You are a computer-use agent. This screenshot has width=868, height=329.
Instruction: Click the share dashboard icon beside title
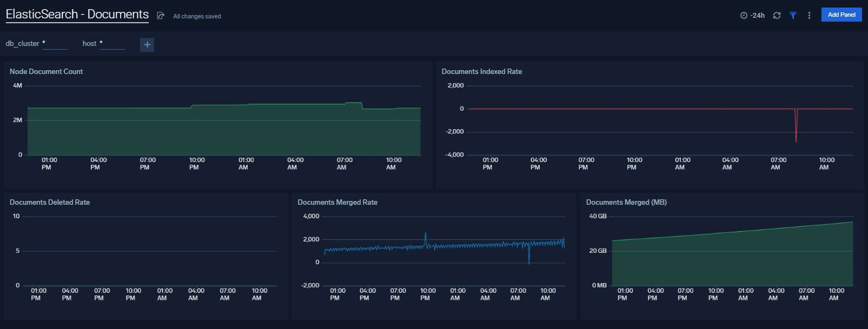(161, 16)
